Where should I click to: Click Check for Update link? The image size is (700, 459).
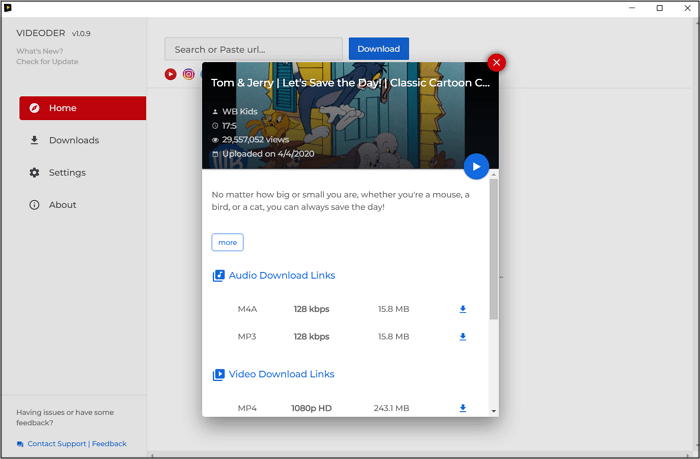pos(47,62)
